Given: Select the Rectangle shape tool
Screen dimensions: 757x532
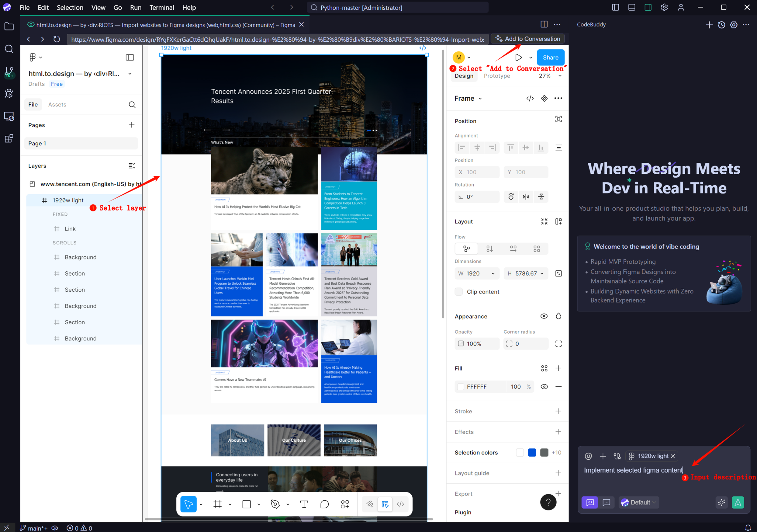Looking at the screenshot, I should (x=247, y=504).
